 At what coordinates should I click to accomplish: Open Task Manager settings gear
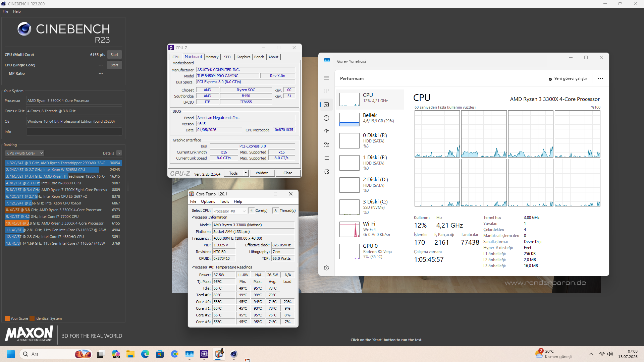tap(326, 268)
